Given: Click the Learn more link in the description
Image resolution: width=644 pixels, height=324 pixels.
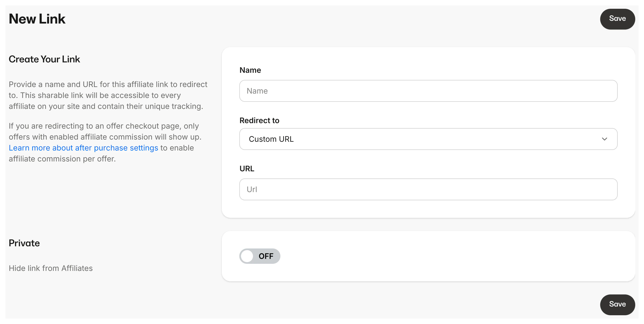Looking at the screenshot, I should [x=84, y=148].
